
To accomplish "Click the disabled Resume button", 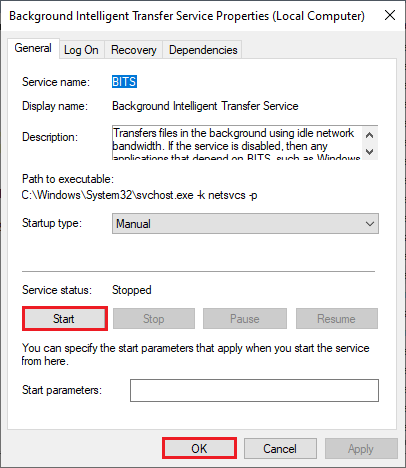I will point(337,319).
